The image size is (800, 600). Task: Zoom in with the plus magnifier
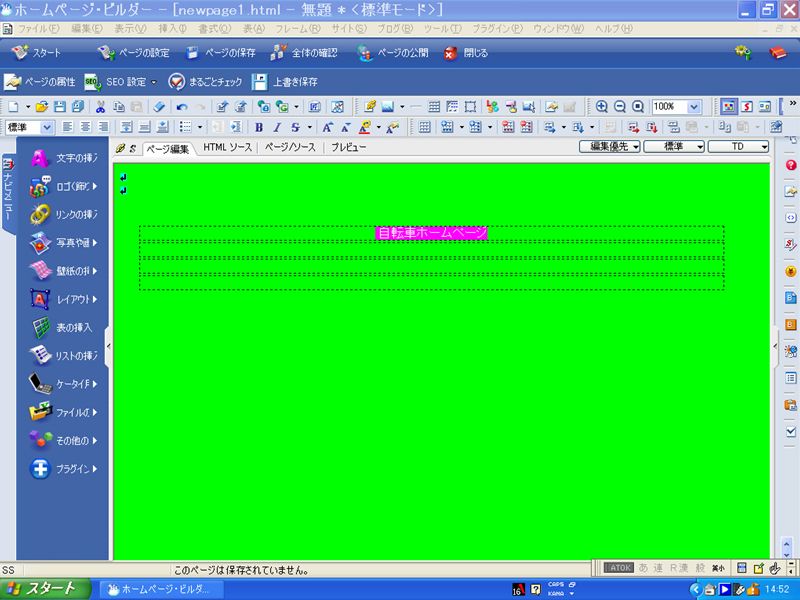pyautogui.click(x=602, y=107)
